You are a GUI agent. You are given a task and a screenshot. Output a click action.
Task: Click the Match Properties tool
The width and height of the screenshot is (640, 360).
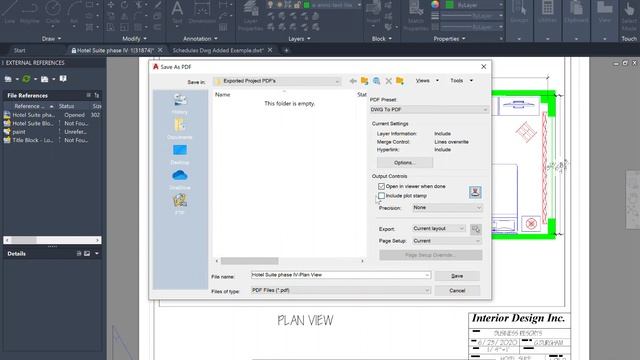coord(416,16)
